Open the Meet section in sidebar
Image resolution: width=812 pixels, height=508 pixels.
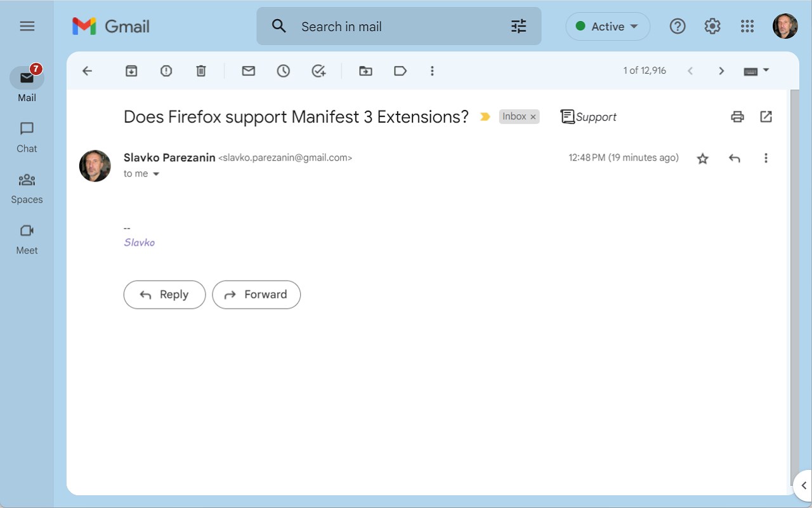click(x=27, y=239)
